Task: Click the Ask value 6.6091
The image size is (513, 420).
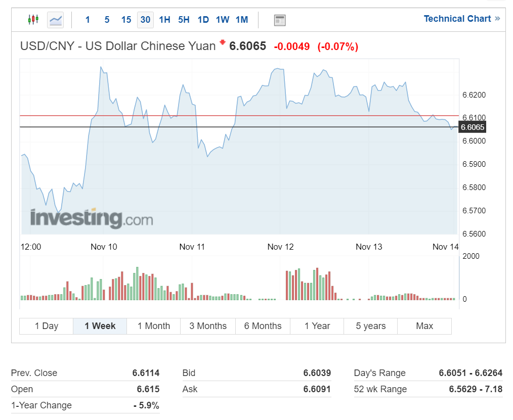Action: [x=317, y=389]
